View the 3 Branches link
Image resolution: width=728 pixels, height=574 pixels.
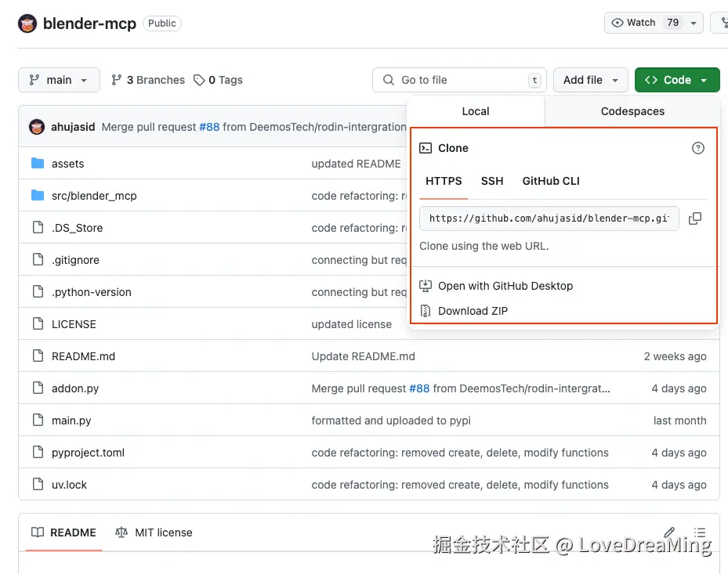coord(147,80)
